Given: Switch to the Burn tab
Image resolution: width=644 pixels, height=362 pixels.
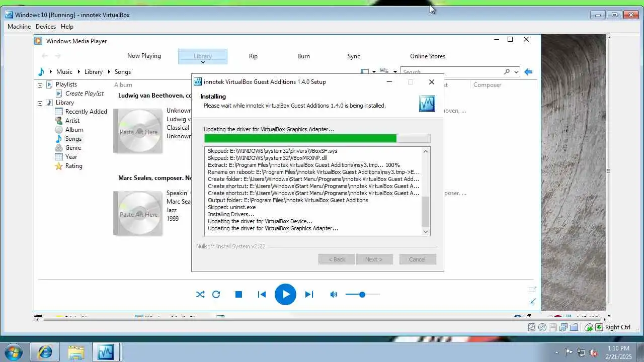Looking at the screenshot, I should 303,56.
